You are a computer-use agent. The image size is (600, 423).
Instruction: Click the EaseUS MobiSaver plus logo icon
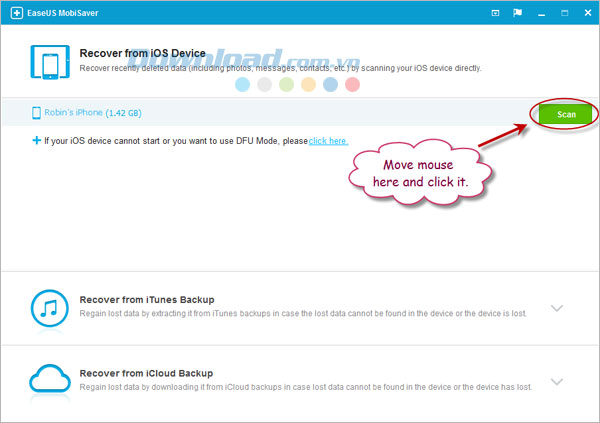pos(16,13)
